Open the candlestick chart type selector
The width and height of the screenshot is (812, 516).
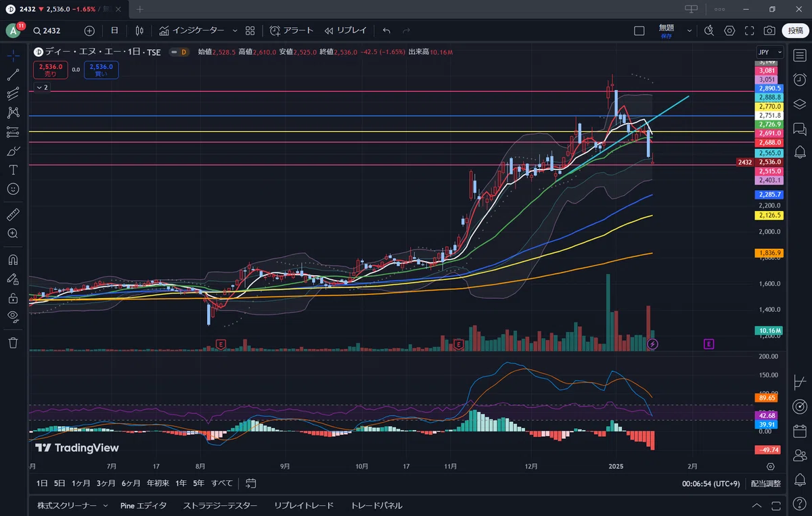(139, 30)
